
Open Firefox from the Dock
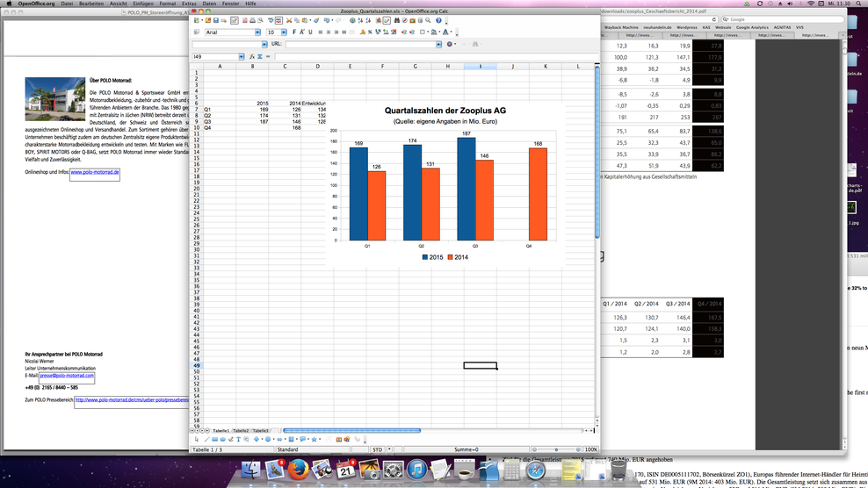coord(299,470)
